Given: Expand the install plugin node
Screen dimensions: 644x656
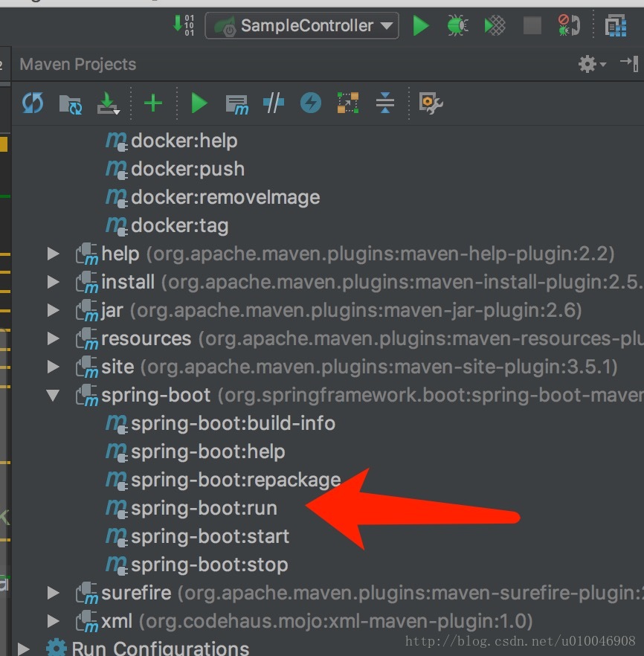Looking at the screenshot, I should coord(53,282).
